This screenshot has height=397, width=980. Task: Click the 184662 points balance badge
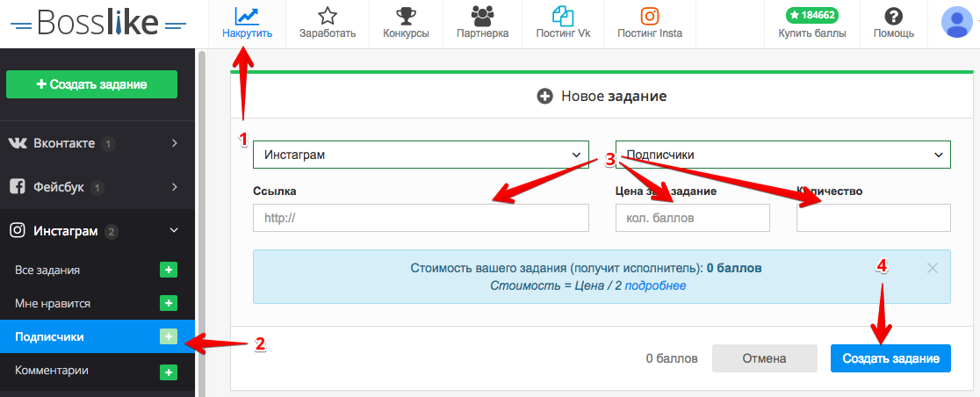pyautogui.click(x=812, y=15)
